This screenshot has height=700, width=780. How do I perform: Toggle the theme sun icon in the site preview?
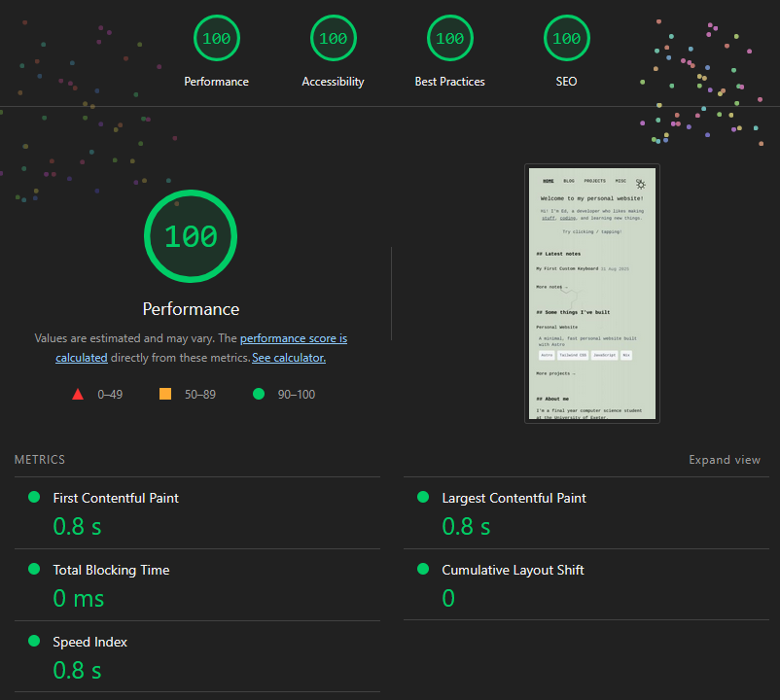[640, 185]
